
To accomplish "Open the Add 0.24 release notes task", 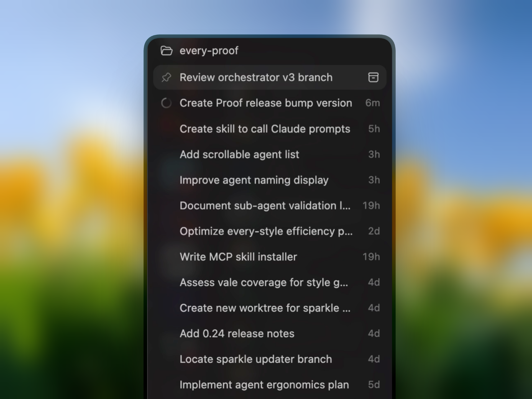I will [237, 334].
